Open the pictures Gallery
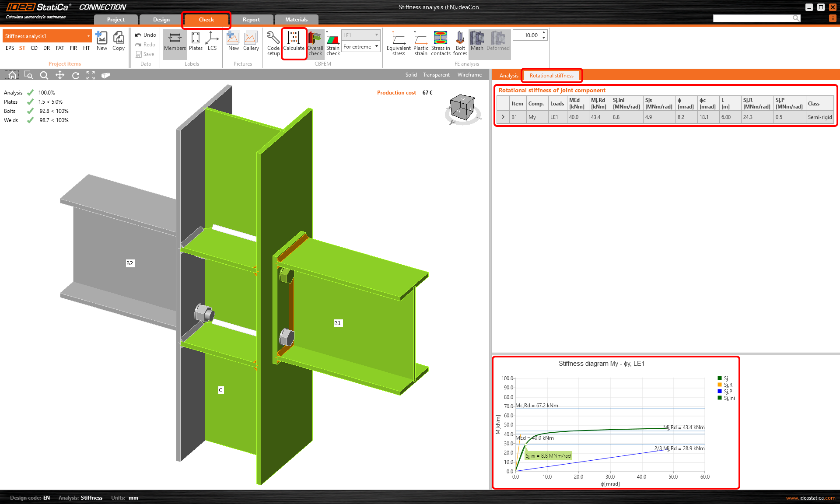This screenshot has width=840, height=504. 251,42
